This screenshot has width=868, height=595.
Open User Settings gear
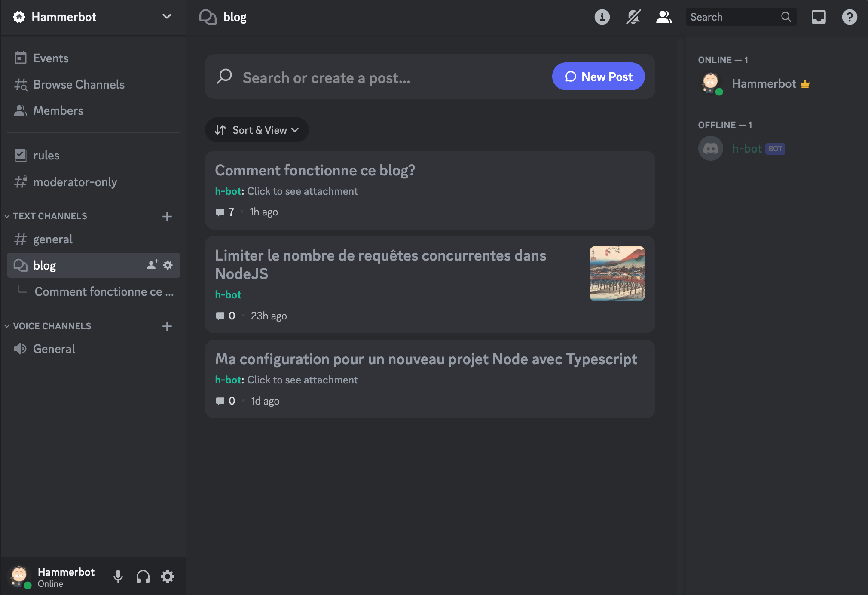(168, 577)
